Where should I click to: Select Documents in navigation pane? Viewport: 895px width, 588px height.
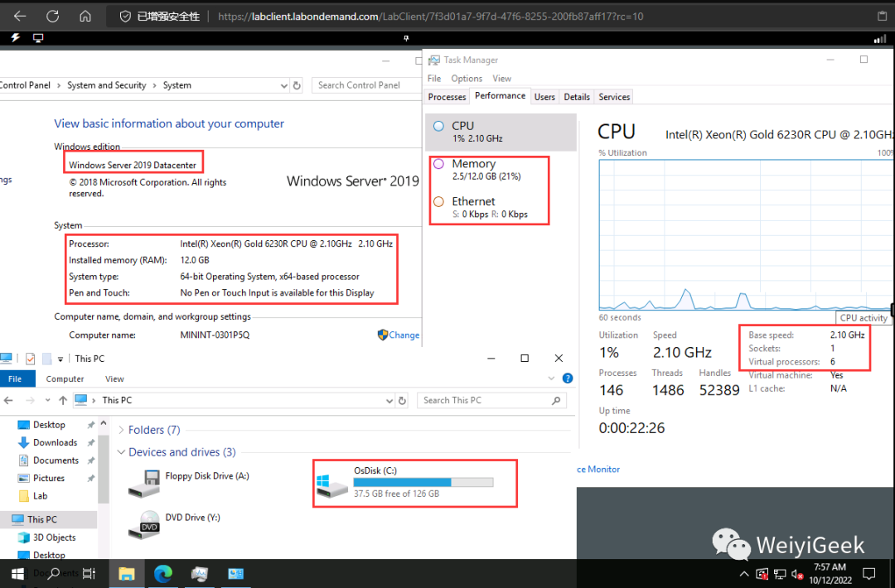(56, 460)
